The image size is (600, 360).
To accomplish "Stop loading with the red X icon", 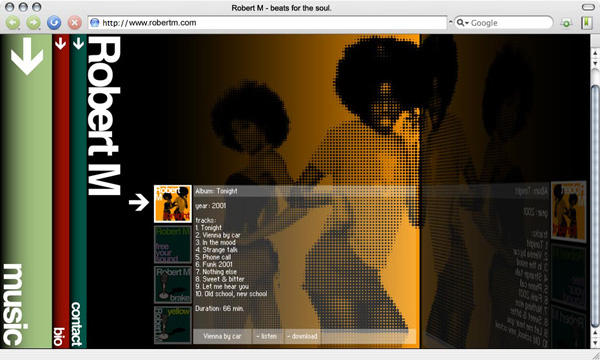I will click(75, 23).
